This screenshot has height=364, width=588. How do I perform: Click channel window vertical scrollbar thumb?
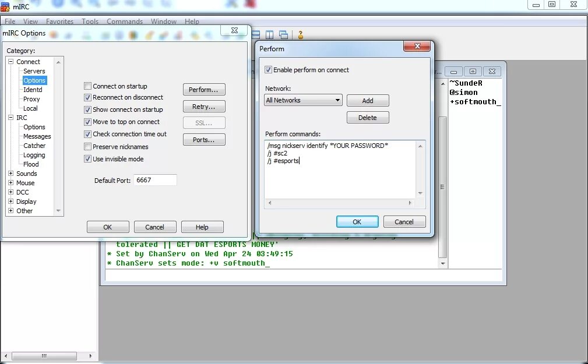pos(442,186)
